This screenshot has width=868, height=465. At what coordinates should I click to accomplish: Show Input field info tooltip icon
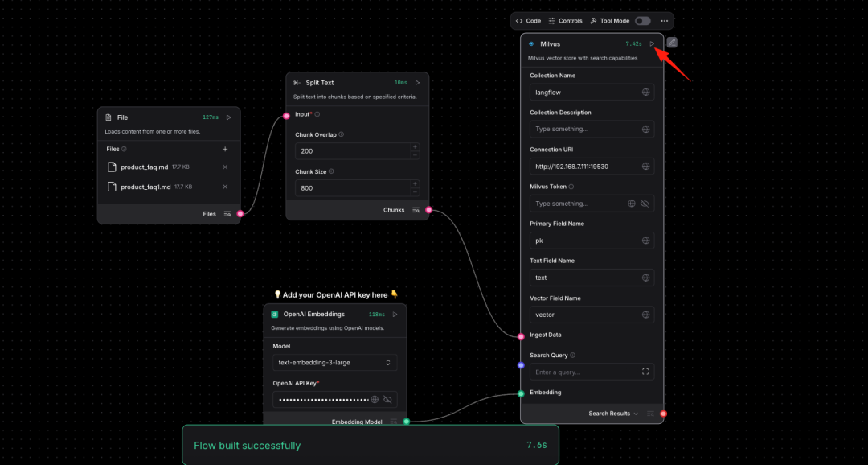coord(317,114)
